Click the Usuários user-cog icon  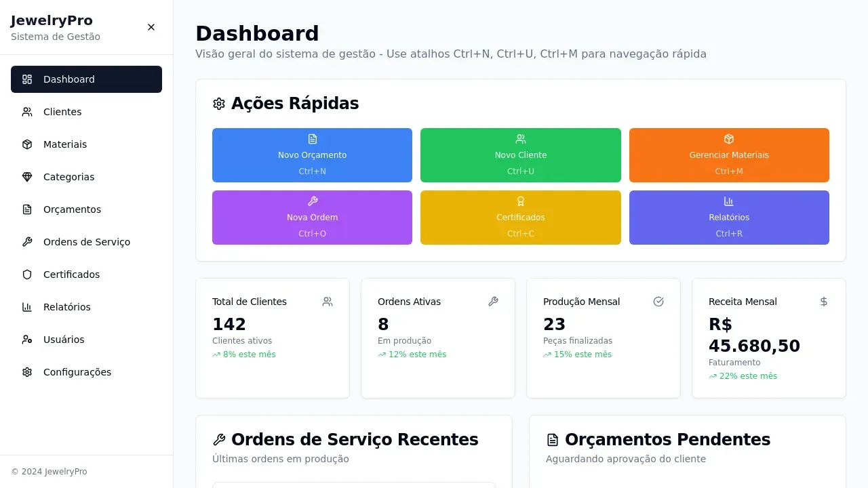27,340
